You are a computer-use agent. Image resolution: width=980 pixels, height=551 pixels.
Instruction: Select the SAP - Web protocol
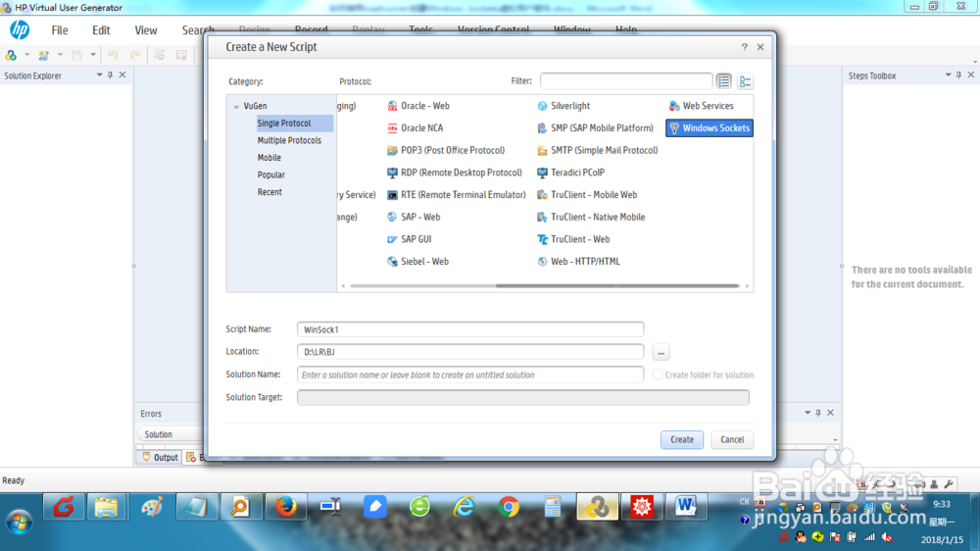point(414,217)
